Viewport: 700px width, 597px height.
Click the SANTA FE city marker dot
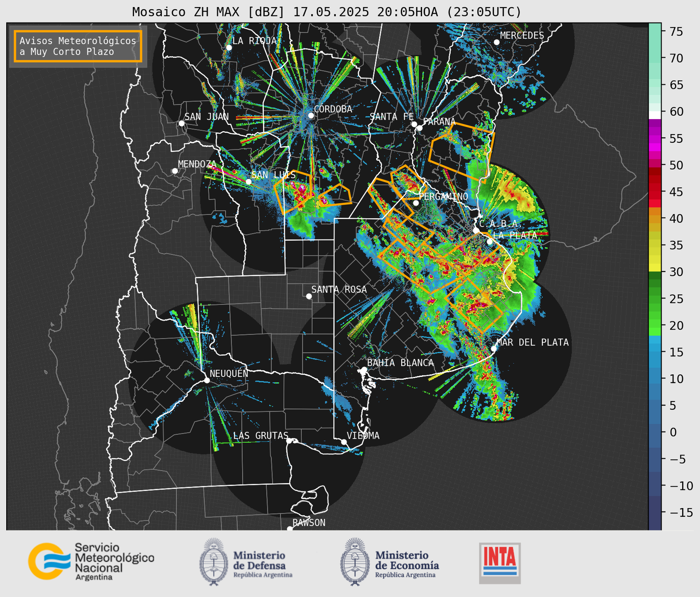(x=414, y=124)
